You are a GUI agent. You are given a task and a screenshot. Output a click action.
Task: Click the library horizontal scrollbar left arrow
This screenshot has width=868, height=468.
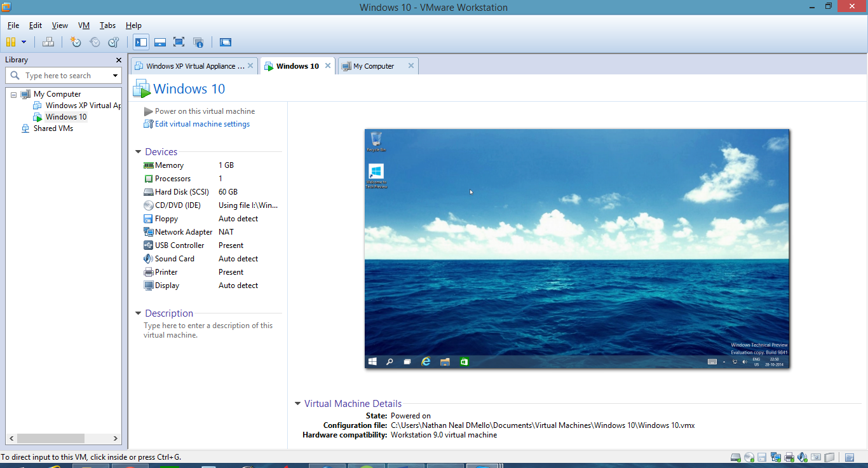(11, 438)
